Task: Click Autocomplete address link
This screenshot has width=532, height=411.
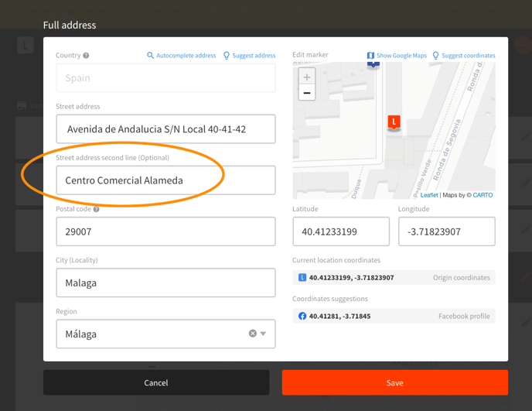Action: click(x=181, y=56)
